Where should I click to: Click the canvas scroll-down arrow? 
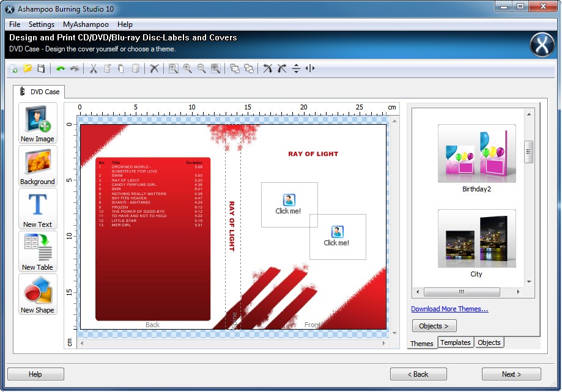394,333
